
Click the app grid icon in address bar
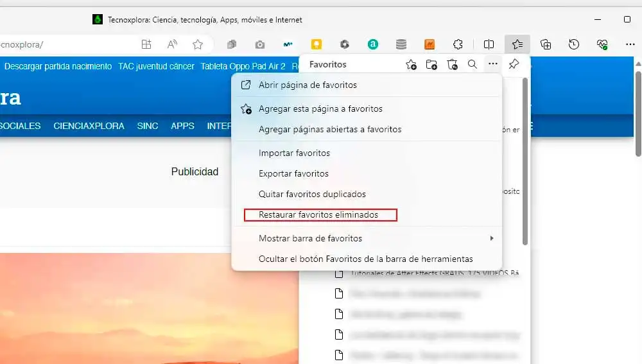pos(146,44)
